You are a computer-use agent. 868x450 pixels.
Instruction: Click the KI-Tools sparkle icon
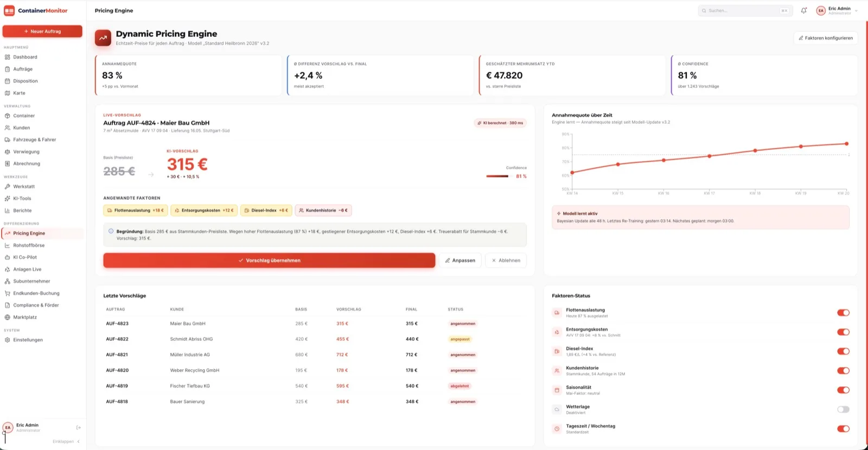[8, 198]
